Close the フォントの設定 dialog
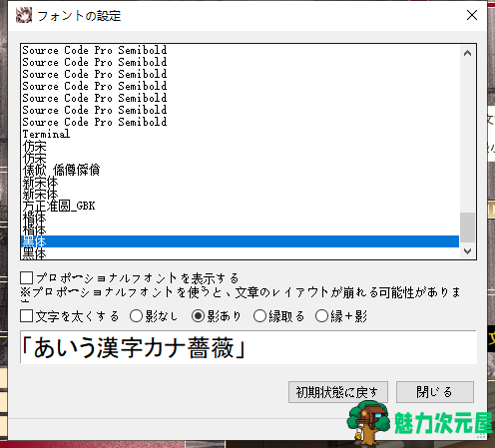Viewport: 495px width, 448px height. (472, 15)
